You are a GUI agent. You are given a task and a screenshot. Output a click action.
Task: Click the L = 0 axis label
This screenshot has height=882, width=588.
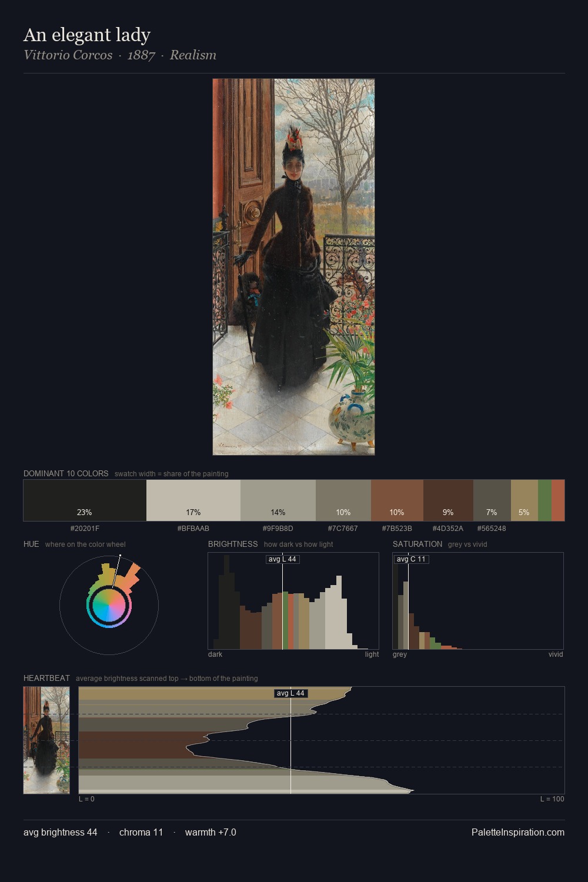click(86, 799)
